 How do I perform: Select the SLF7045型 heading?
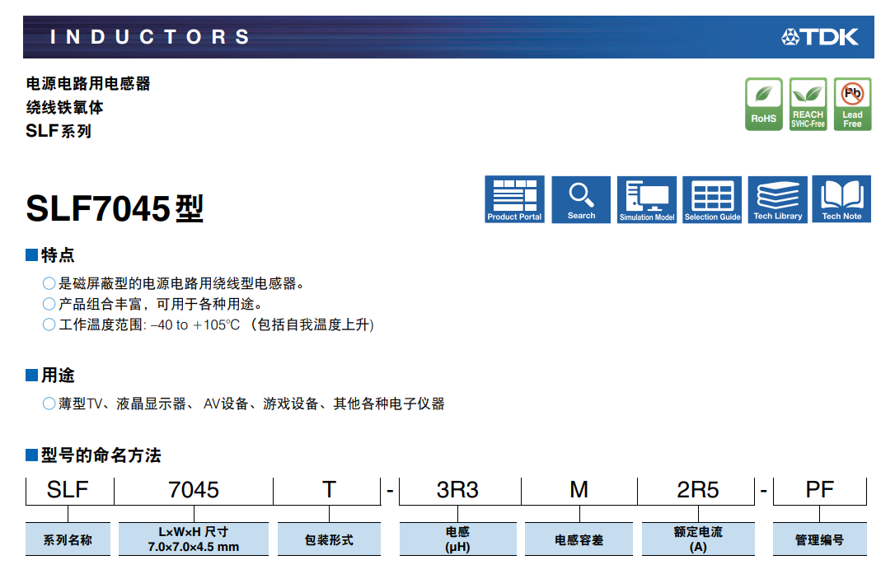click(x=115, y=208)
